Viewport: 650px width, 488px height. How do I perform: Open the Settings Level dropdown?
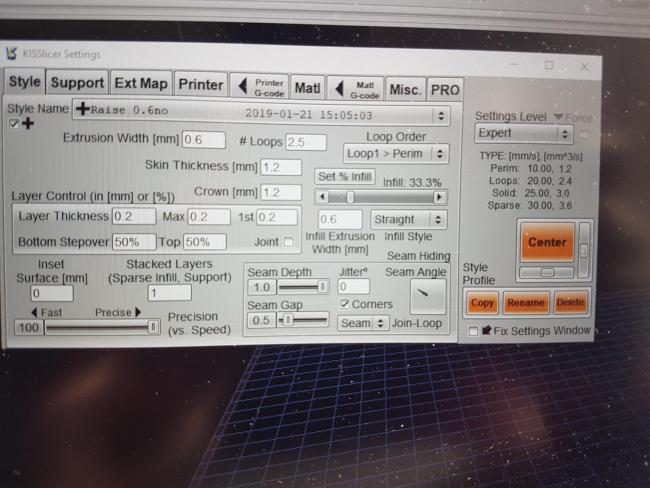coord(524,134)
